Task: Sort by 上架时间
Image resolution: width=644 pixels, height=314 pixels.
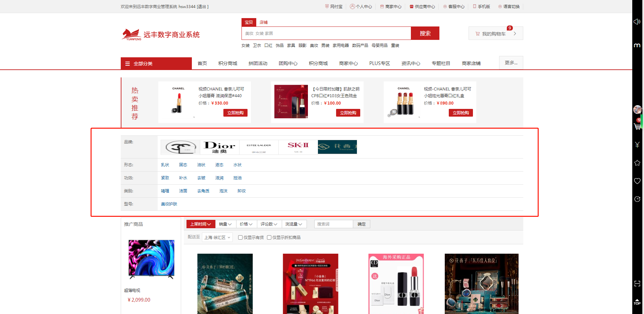Action: 201,224
